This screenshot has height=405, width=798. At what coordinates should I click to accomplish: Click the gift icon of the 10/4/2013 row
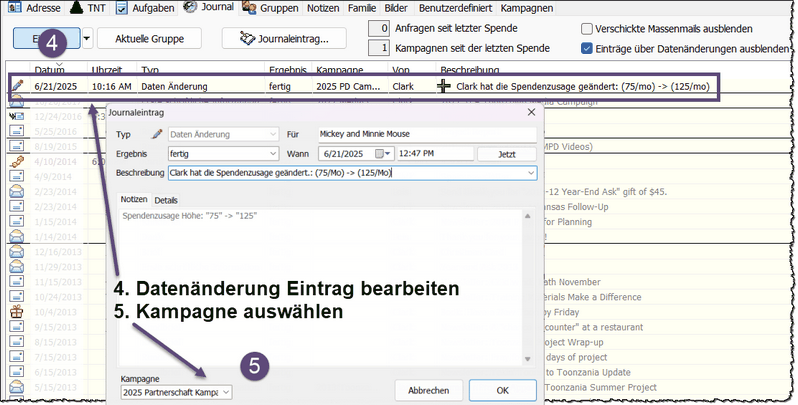click(x=17, y=312)
